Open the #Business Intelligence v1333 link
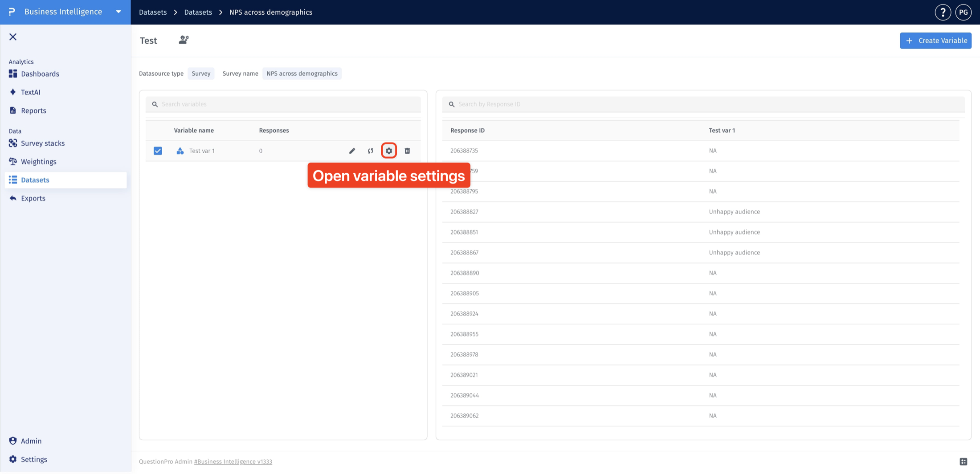 (233, 462)
